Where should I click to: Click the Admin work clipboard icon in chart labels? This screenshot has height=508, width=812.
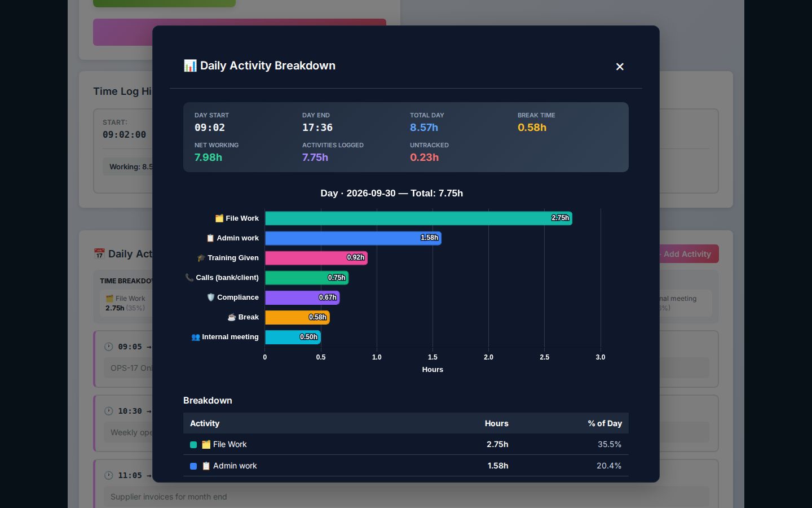pyautogui.click(x=210, y=238)
